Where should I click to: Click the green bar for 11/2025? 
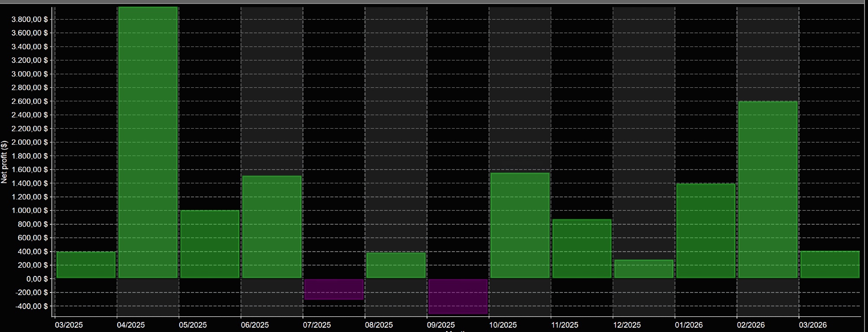click(582, 248)
